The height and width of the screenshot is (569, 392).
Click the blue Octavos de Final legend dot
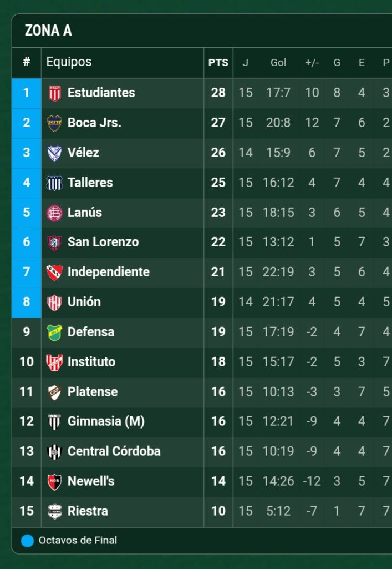point(27,541)
